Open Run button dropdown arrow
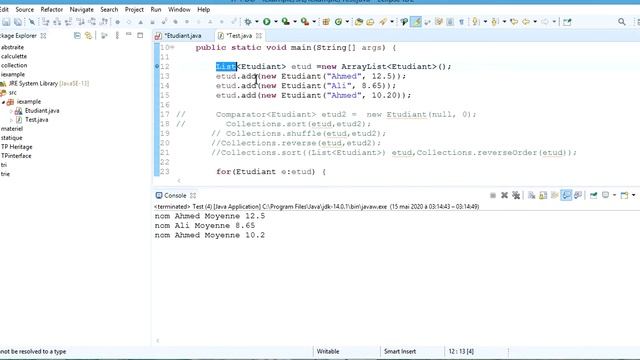Screen dimensions: 640x360 coord(276,22)
